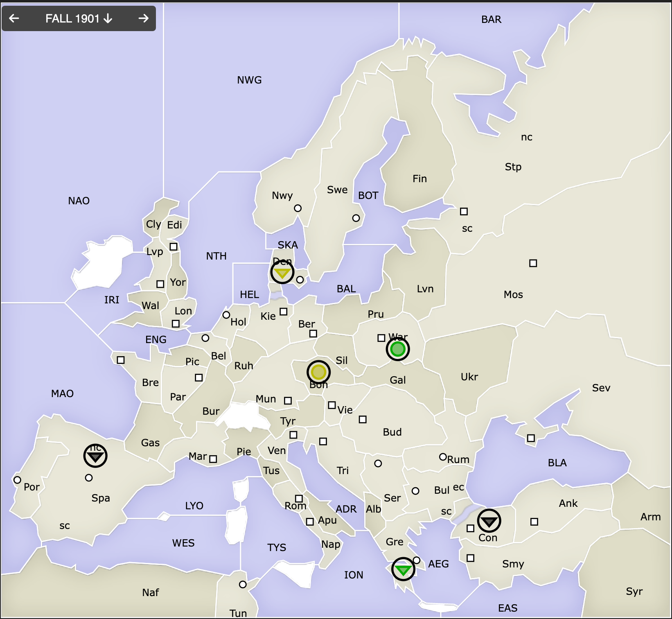Click the NTH sea region label
The image size is (672, 619).
pos(216,256)
